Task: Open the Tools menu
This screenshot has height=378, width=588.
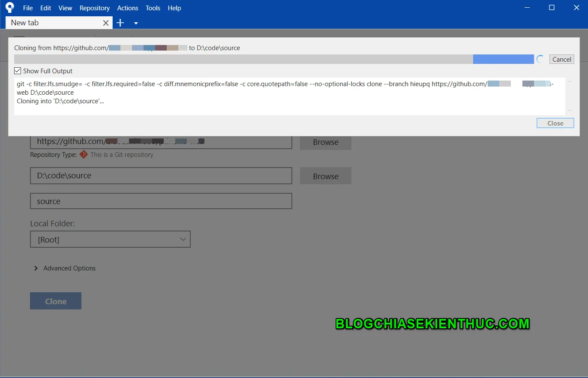Action: [x=153, y=8]
